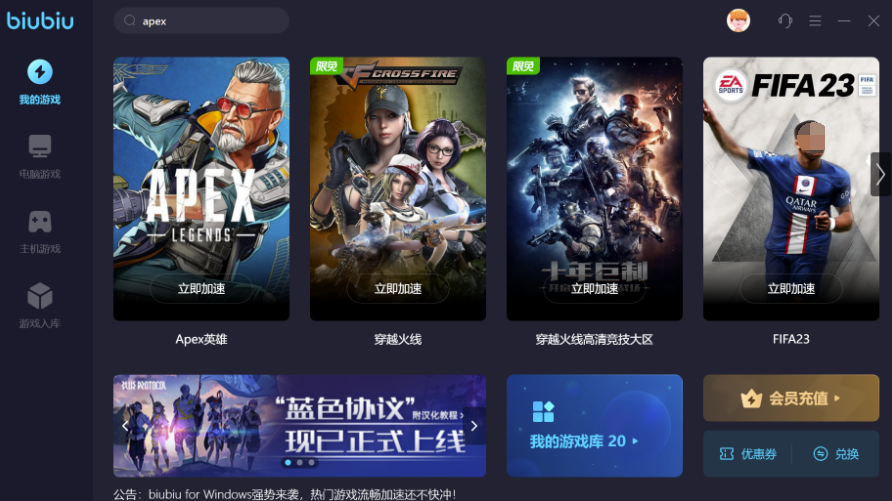
Task: Open 会员充值 membership recharge
Action: 791,398
